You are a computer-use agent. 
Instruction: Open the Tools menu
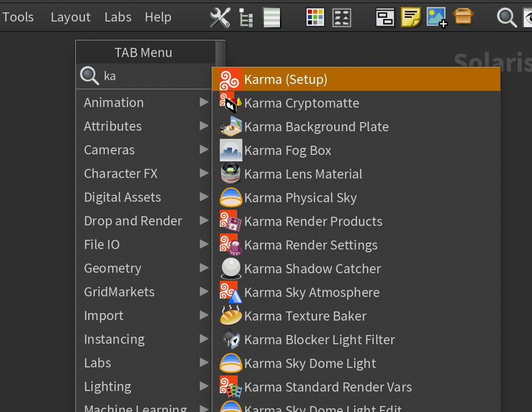[18, 17]
